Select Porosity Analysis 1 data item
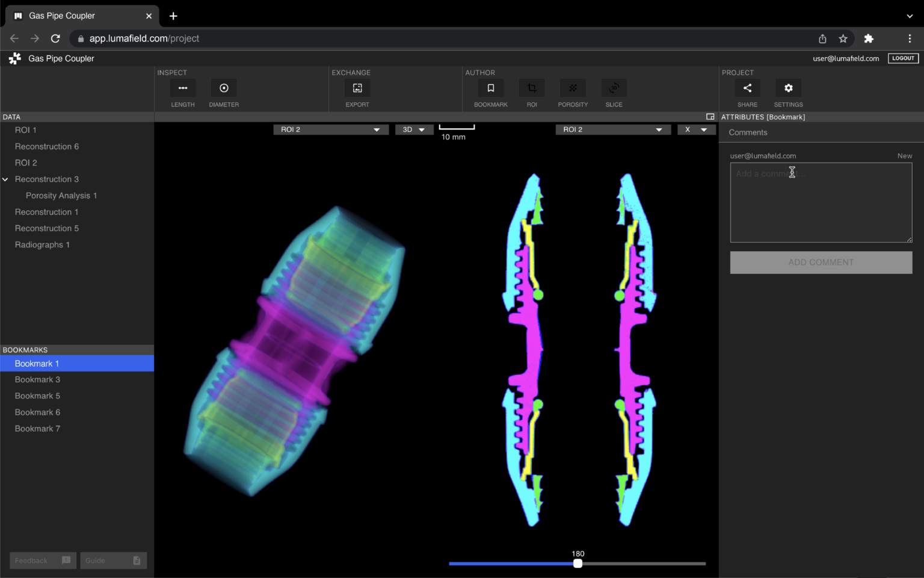The height and width of the screenshot is (578, 924). pyautogui.click(x=61, y=196)
